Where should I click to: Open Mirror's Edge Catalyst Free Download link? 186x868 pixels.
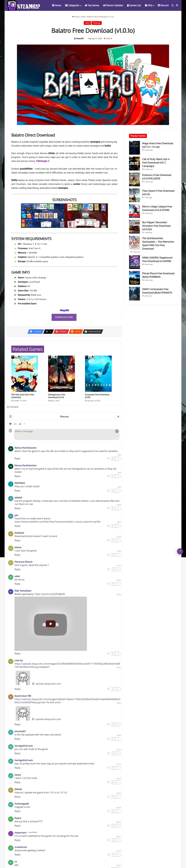tap(157, 208)
